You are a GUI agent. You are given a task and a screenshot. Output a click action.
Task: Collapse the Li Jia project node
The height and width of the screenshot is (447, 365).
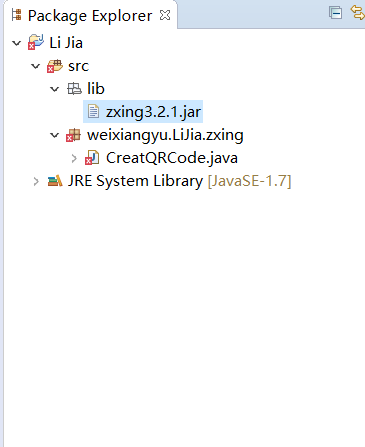[17, 43]
